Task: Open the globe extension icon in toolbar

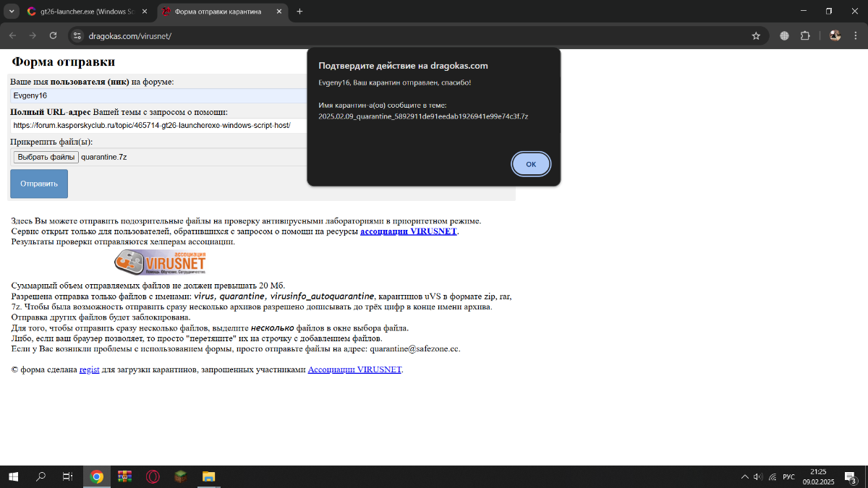Action: pyautogui.click(x=784, y=35)
